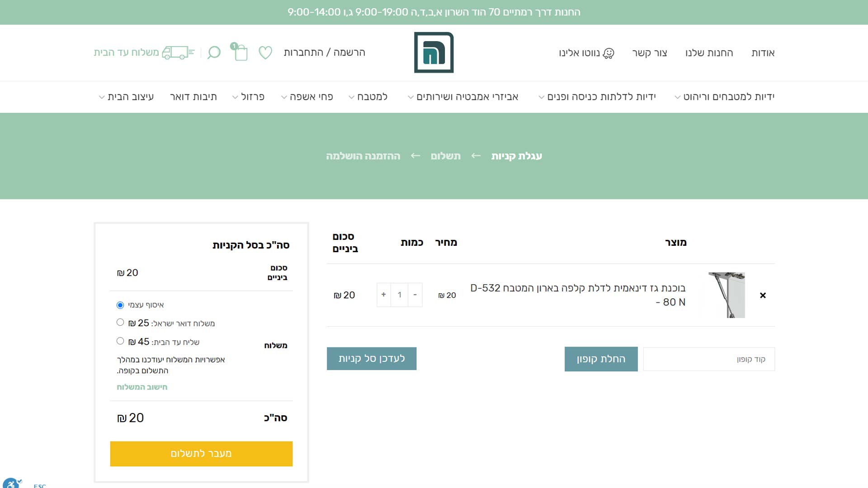Increase quantity with the plus button
The image size is (868, 488).
(383, 295)
